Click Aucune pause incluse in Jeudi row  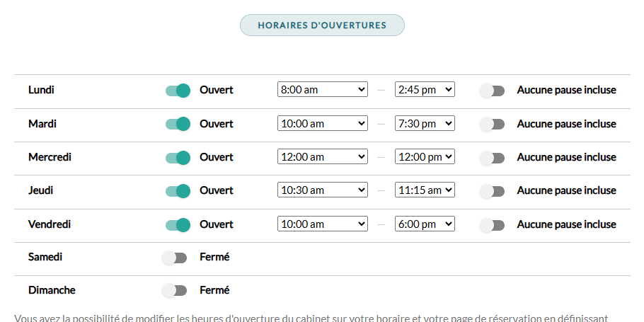pyautogui.click(x=566, y=190)
